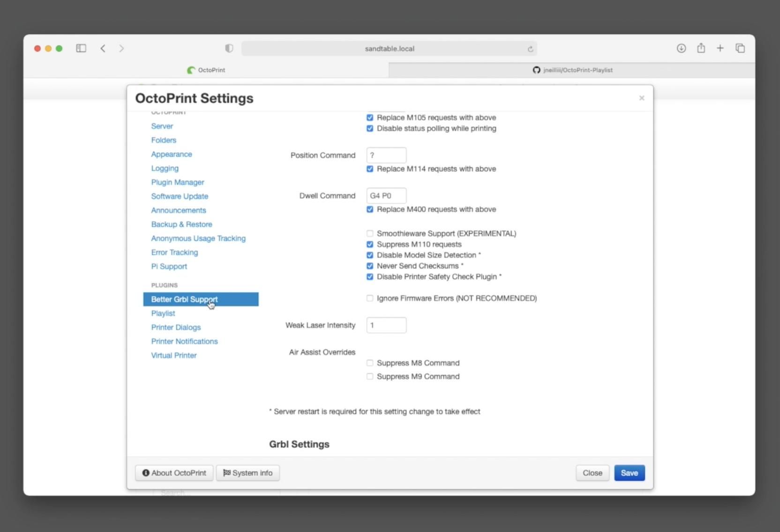Open Software Update section
The height and width of the screenshot is (532, 780).
pyautogui.click(x=180, y=196)
